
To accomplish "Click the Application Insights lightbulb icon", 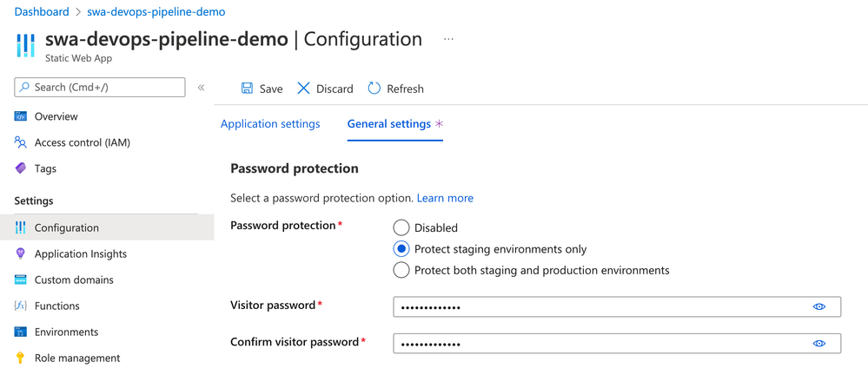I will click(x=21, y=253).
